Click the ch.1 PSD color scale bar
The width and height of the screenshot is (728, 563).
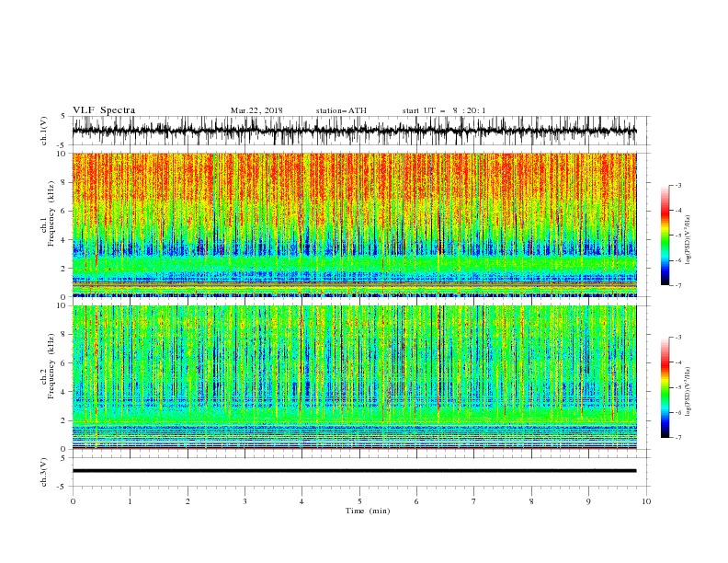[x=665, y=236]
